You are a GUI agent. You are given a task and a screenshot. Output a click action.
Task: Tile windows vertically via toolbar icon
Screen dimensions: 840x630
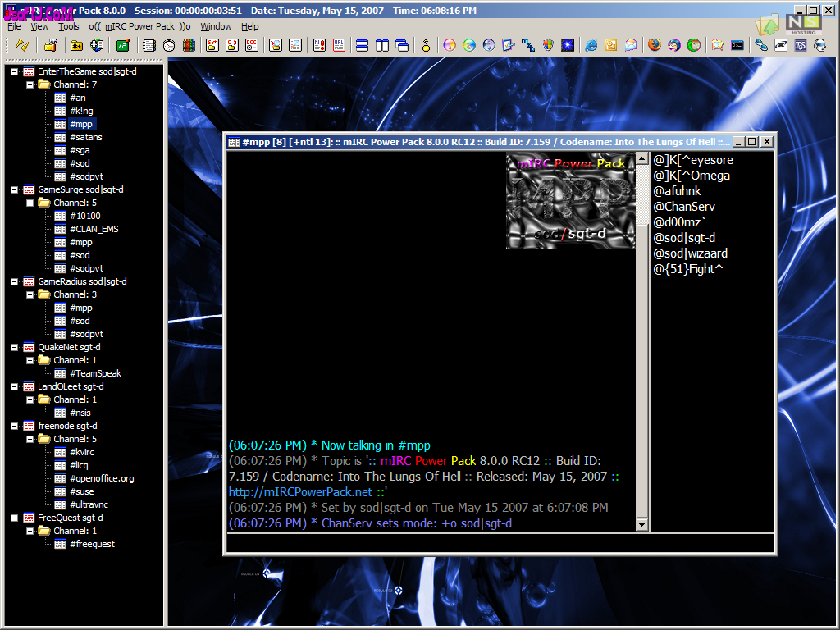click(382, 46)
